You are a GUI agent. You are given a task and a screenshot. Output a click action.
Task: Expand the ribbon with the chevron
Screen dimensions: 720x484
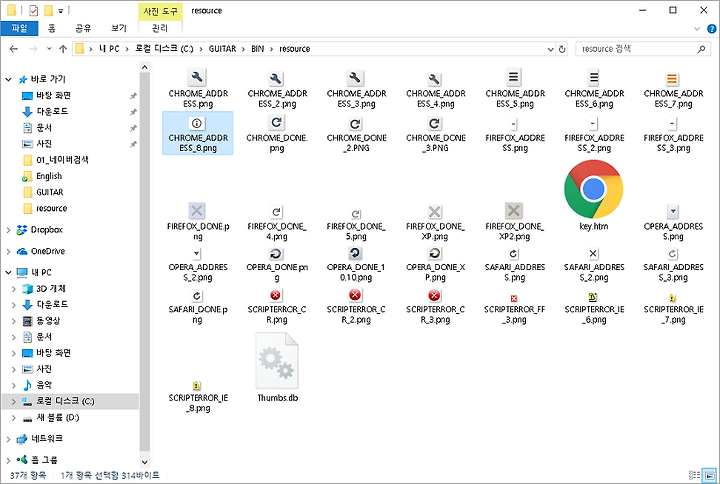tap(697, 28)
